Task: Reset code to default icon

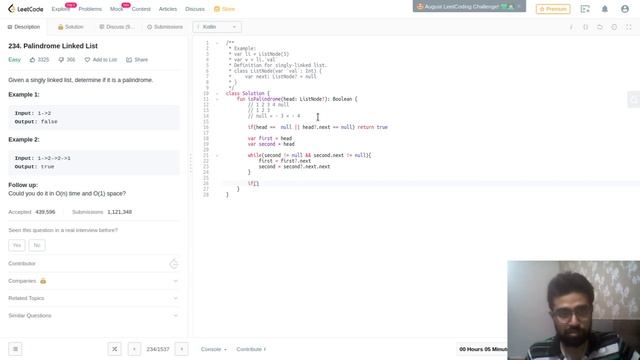Action: click(x=600, y=27)
